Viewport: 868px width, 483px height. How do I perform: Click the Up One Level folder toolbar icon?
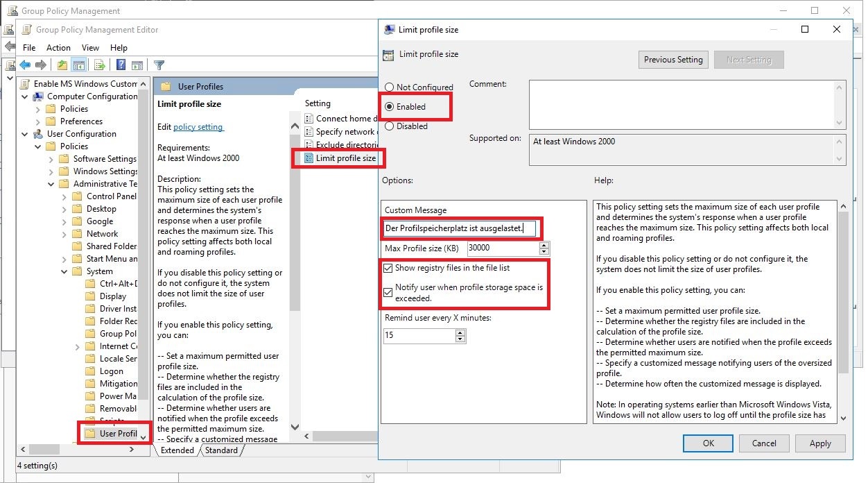pyautogui.click(x=62, y=65)
